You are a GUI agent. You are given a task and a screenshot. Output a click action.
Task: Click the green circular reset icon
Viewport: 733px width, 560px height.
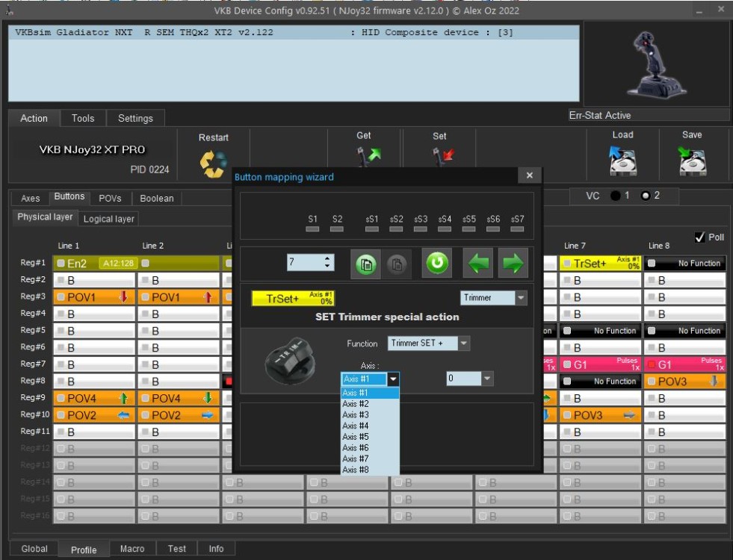pyautogui.click(x=437, y=263)
